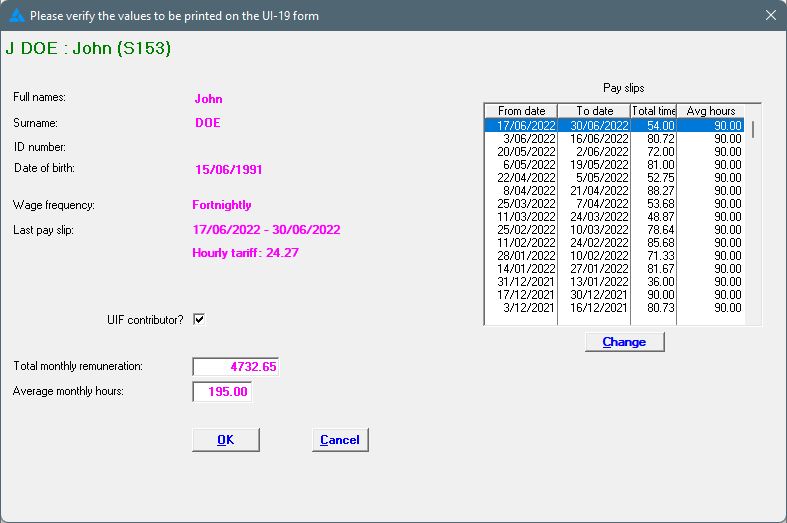
Task: Click total time value 80.72
Action: [x=661, y=139]
